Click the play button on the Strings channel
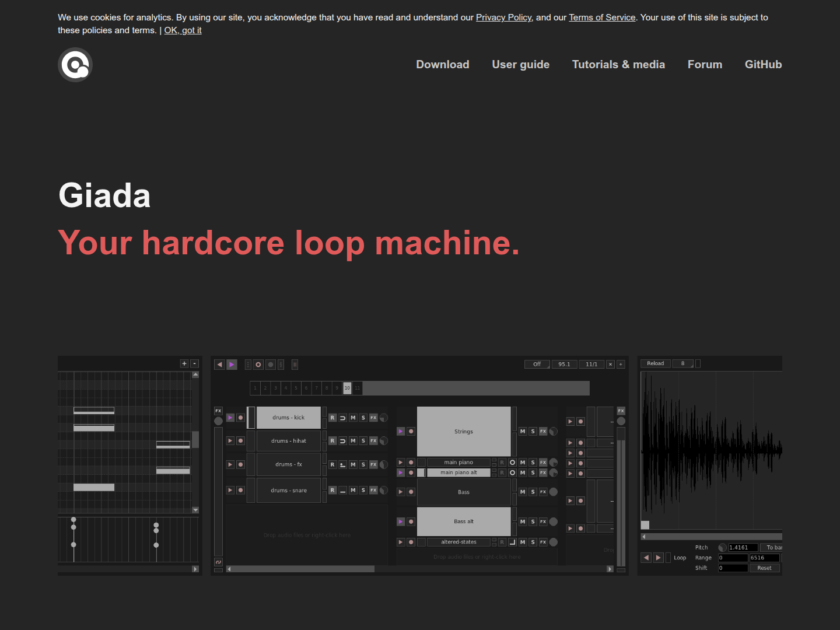Image resolution: width=840 pixels, height=630 pixels. coord(401,432)
